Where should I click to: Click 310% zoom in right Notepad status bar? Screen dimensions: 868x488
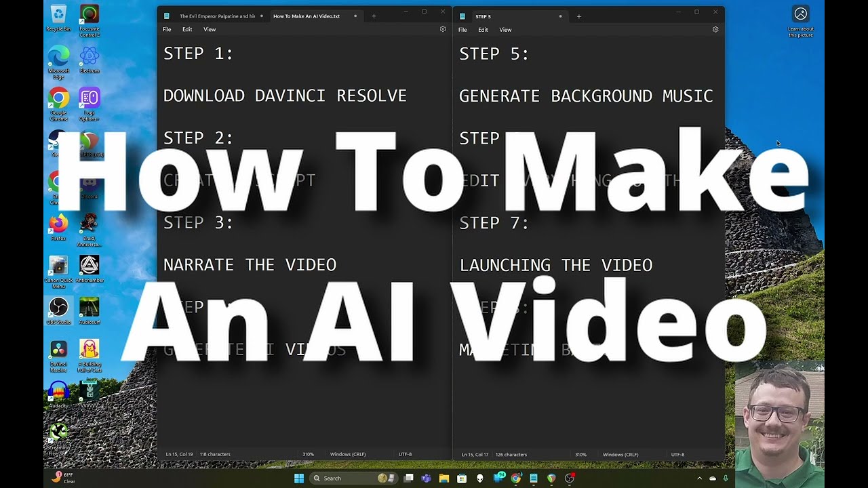[x=580, y=454]
